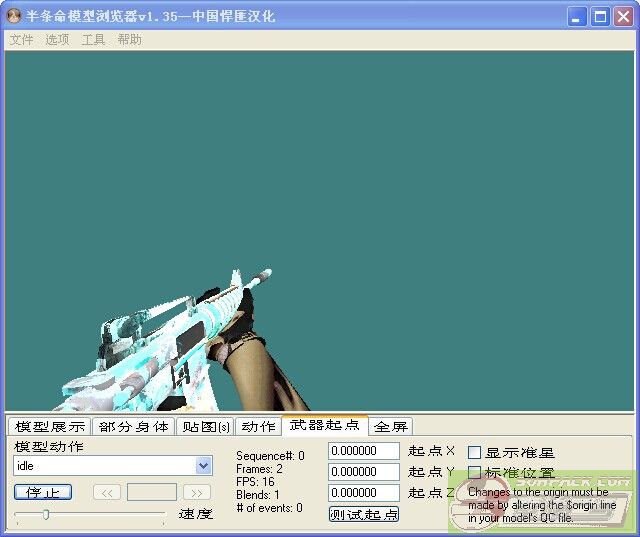This screenshot has width=640, height=537.
Task: Switch to the 模型展示 tab
Action: tap(49, 427)
